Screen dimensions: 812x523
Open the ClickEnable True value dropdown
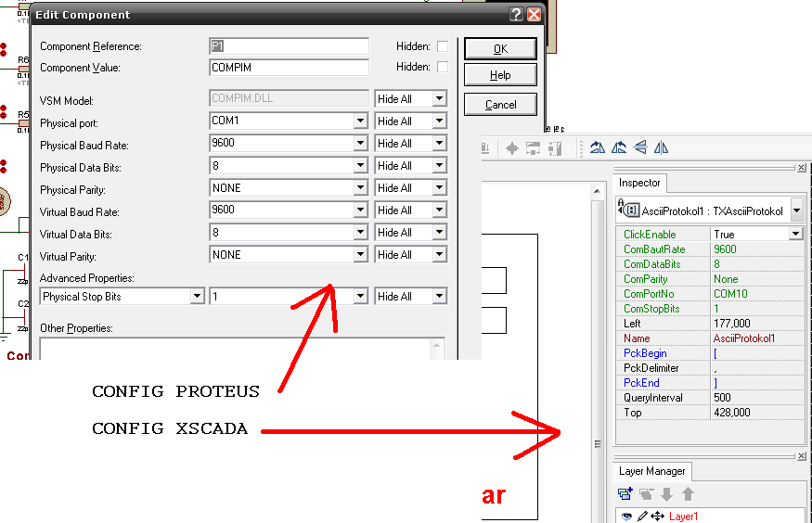(x=796, y=235)
